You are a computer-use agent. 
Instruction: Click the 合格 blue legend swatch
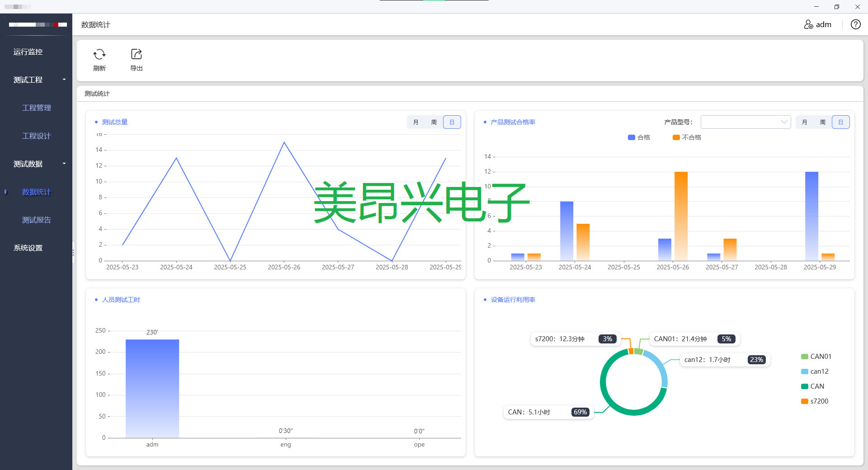(631, 137)
